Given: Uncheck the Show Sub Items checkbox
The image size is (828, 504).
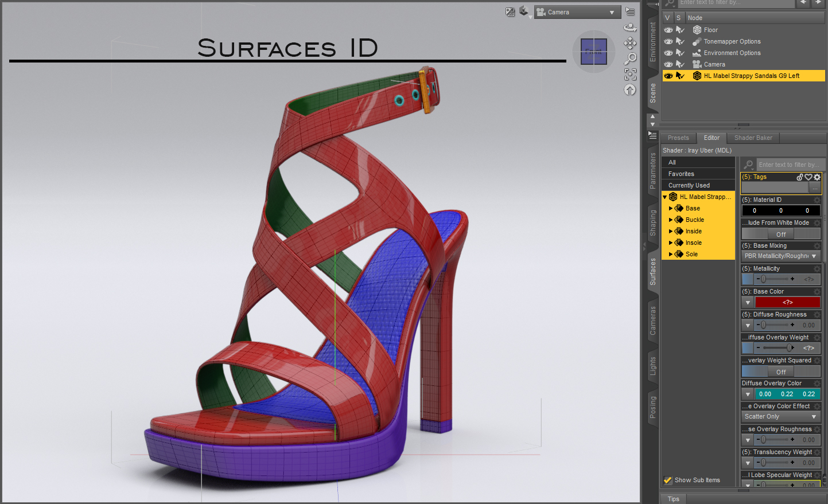Looking at the screenshot, I should point(668,480).
